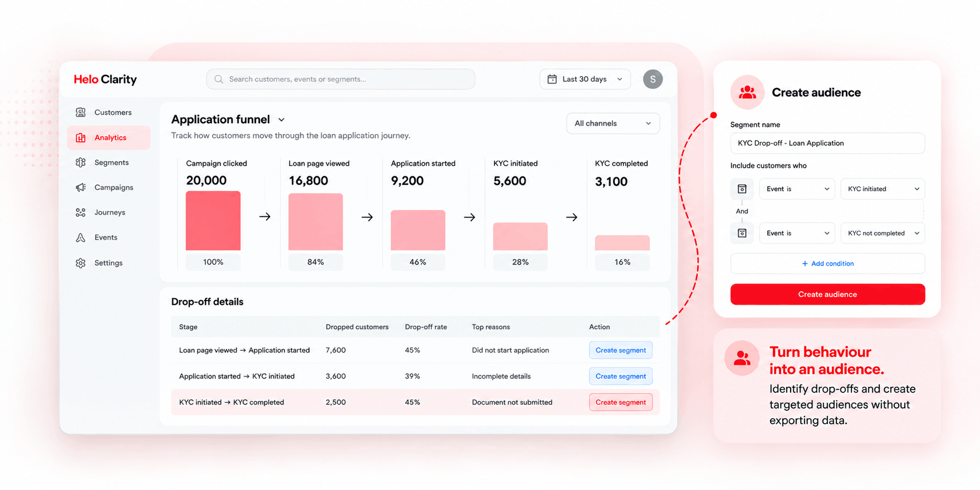This screenshot has width=980, height=490.
Task: Click the Add condition button
Action: point(828,264)
